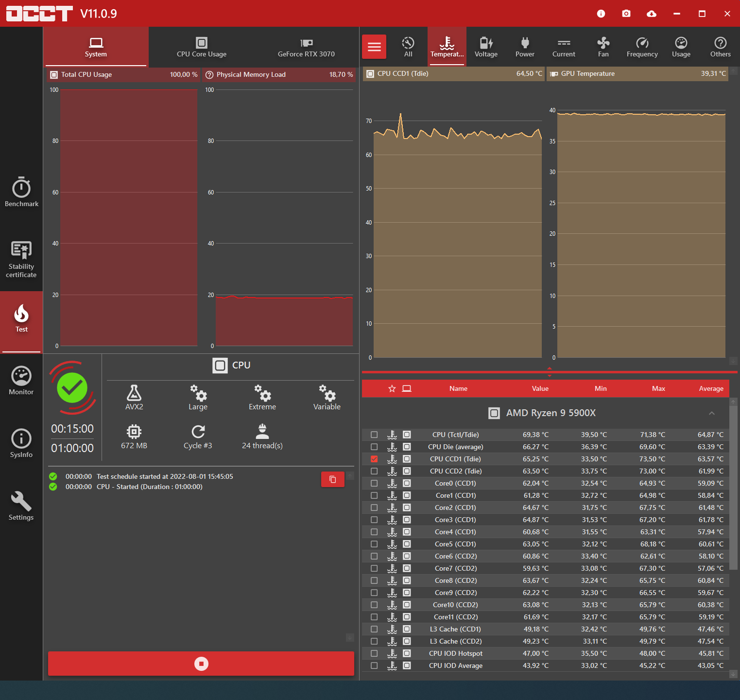740x700 pixels.
Task: Uncheck the CPU CCD1 (Tdie) checkbox
Action: (x=374, y=459)
